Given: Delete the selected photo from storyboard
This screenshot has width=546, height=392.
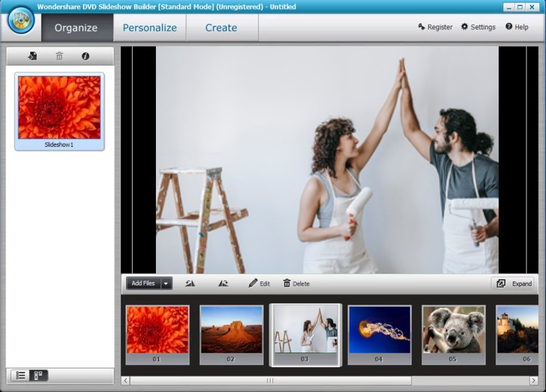Looking at the screenshot, I should (296, 283).
